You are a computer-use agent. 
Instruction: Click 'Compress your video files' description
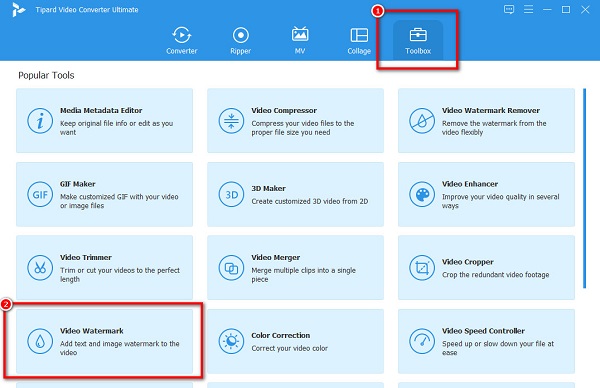303,128
